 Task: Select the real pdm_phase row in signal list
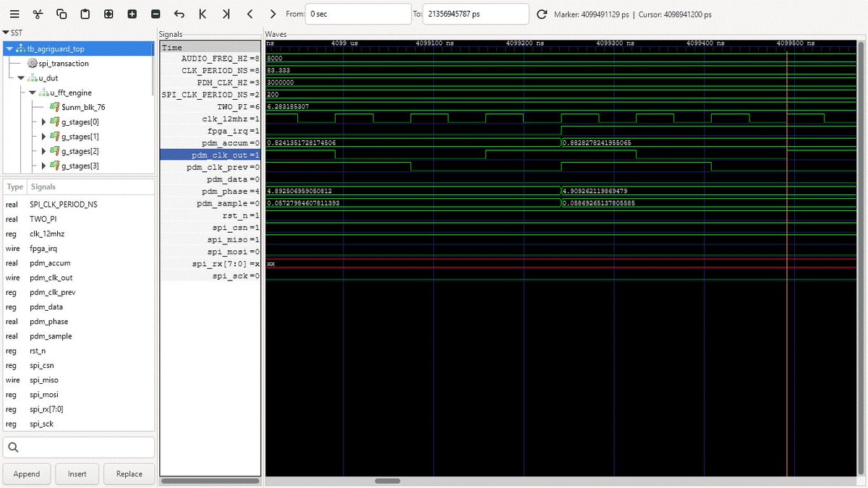click(x=79, y=321)
